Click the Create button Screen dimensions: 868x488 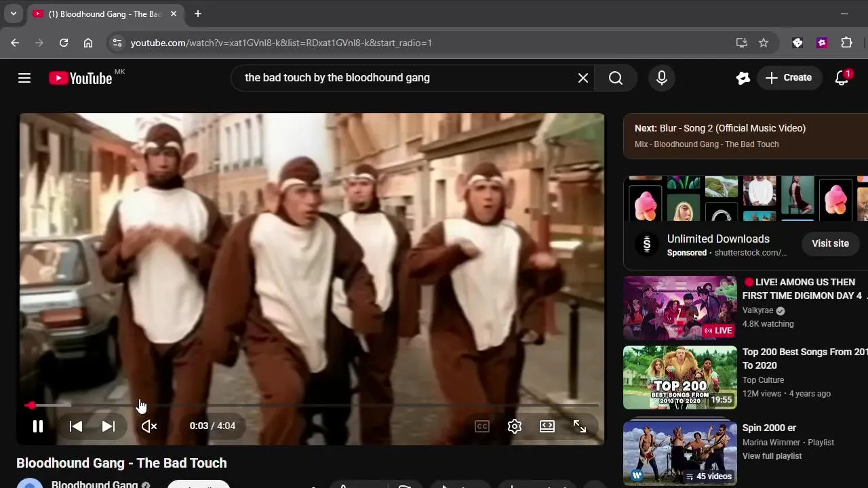pyautogui.click(x=789, y=78)
